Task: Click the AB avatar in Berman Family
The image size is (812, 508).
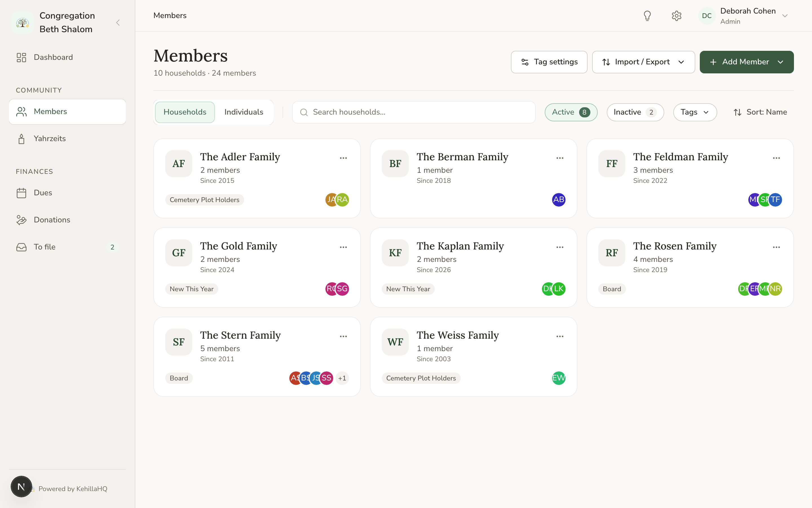Action: [559, 200]
